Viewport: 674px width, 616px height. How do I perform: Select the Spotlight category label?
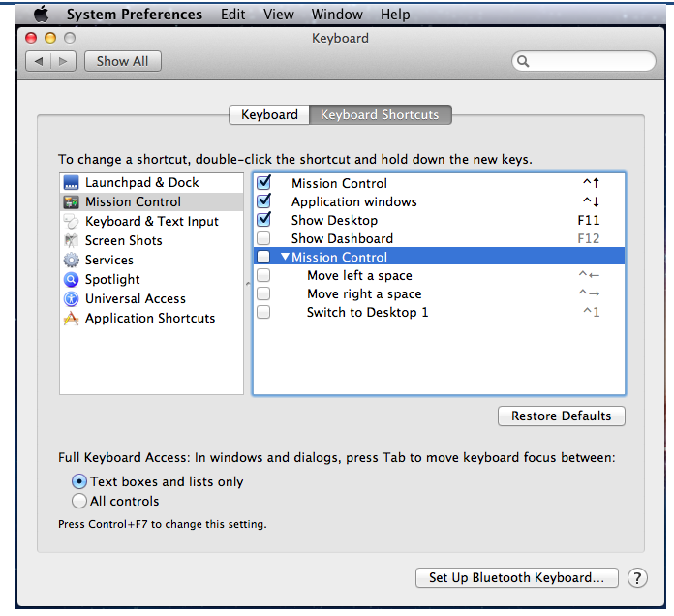pos(112,280)
